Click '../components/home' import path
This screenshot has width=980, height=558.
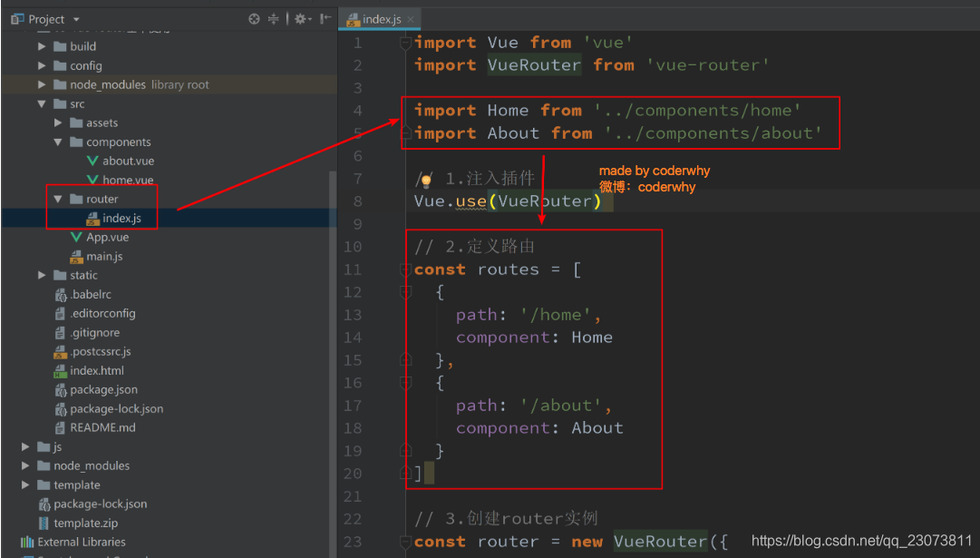point(697,111)
